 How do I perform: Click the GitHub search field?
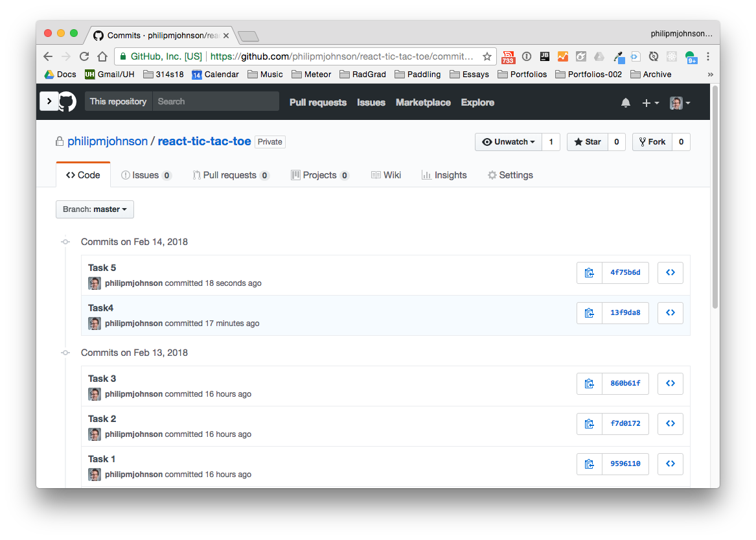(x=216, y=102)
